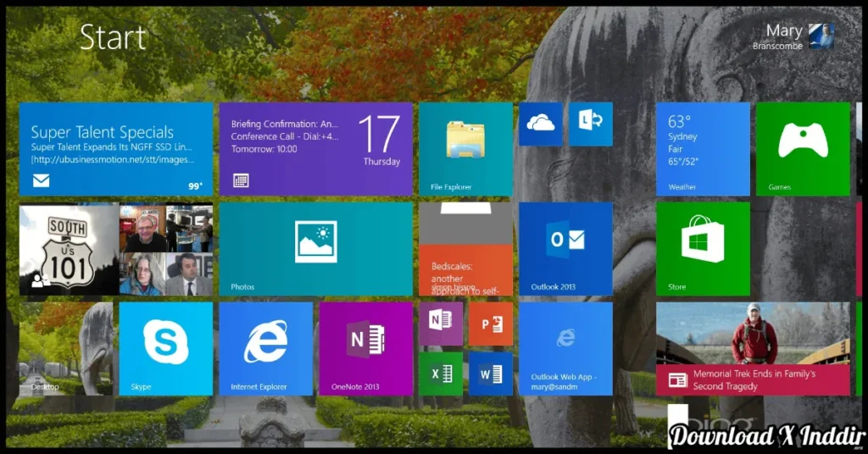Open the People tile with South 101 sign

click(x=115, y=249)
